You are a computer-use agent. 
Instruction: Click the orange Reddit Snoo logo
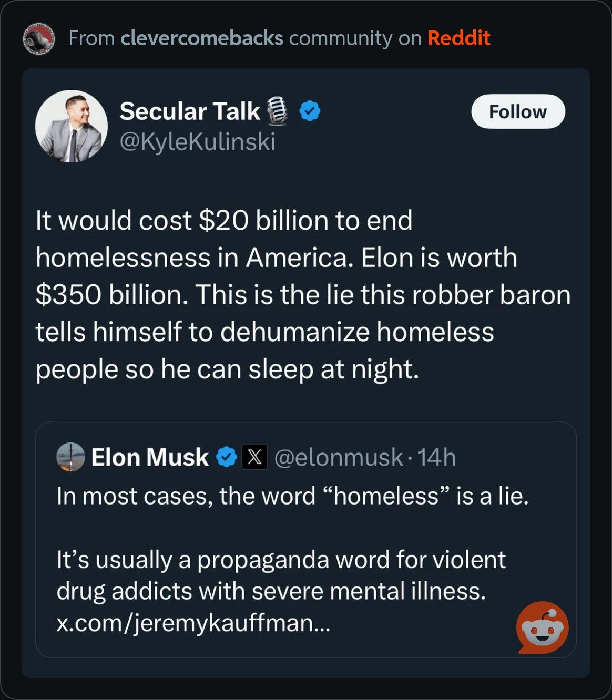[x=543, y=627]
